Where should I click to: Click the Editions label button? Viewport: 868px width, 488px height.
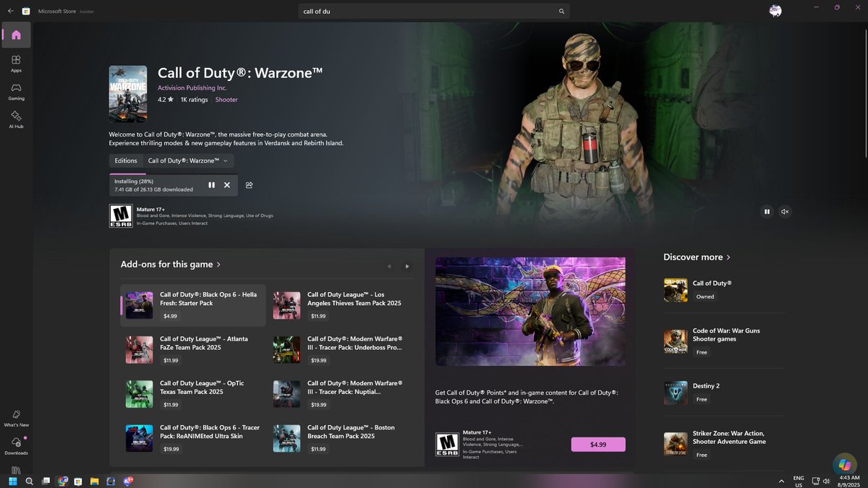(x=126, y=160)
